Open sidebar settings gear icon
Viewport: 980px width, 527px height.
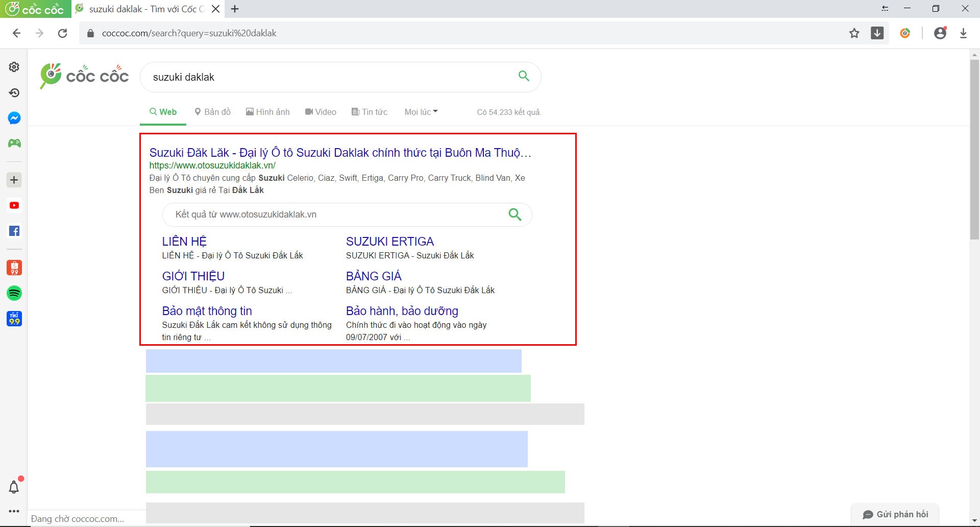pos(14,67)
